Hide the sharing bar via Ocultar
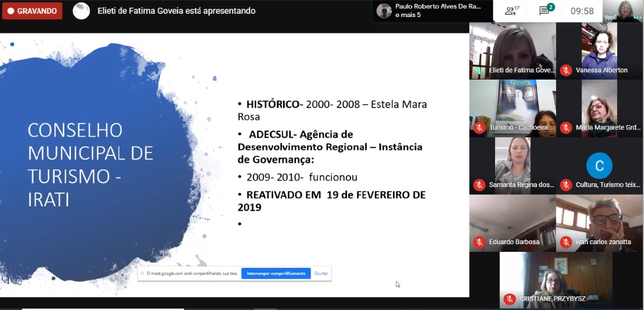Viewport: 644px width, 310px height. [321, 273]
